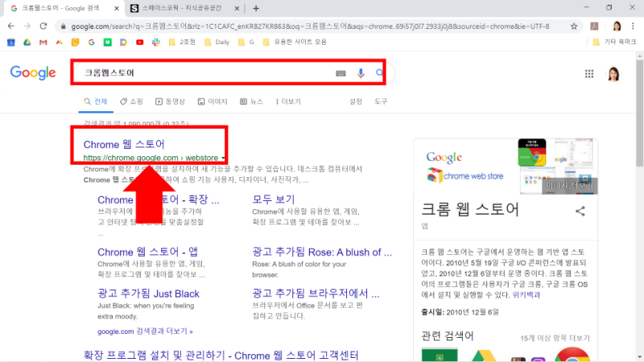Open the 광고 추가됨 브라우저에서 link
The width and height of the screenshot is (644, 362).
pyautogui.click(x=316, y=294)
